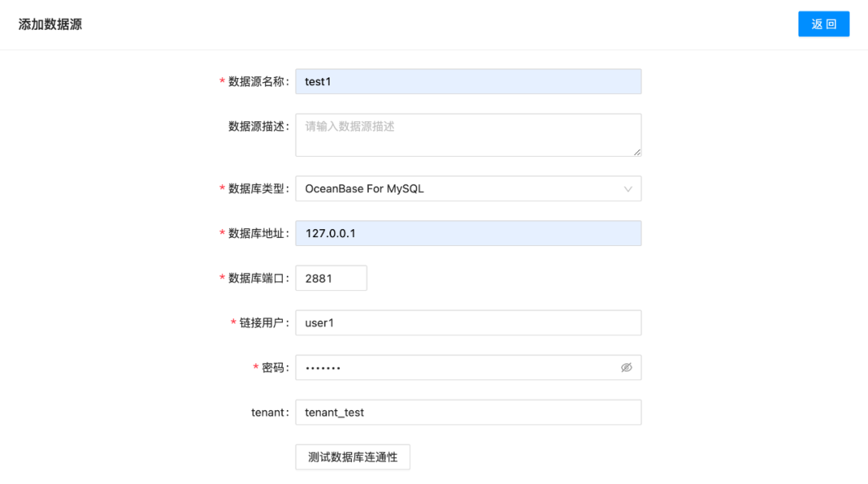Focus the 链接用户 field containing user1
Image resolution: width=868 pixels, height=484 pixels.
(x=469, y=323)
